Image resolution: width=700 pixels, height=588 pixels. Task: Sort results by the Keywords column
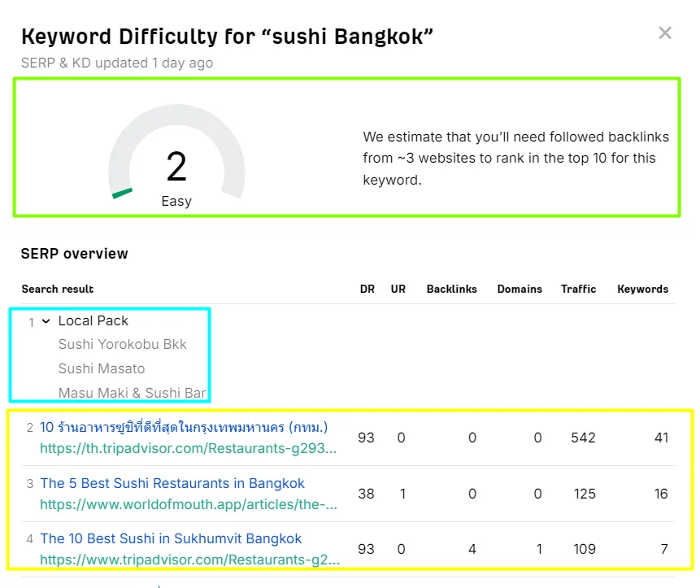pos(642,289)
